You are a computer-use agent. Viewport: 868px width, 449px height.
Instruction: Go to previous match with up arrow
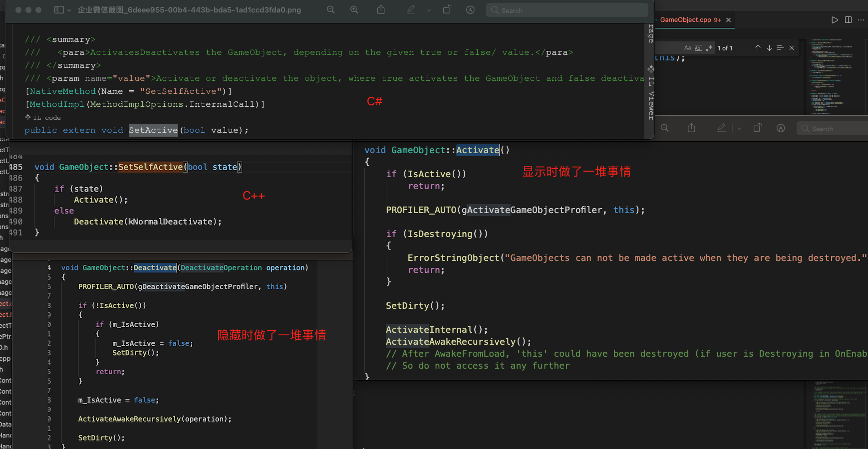tap(758, 48)
